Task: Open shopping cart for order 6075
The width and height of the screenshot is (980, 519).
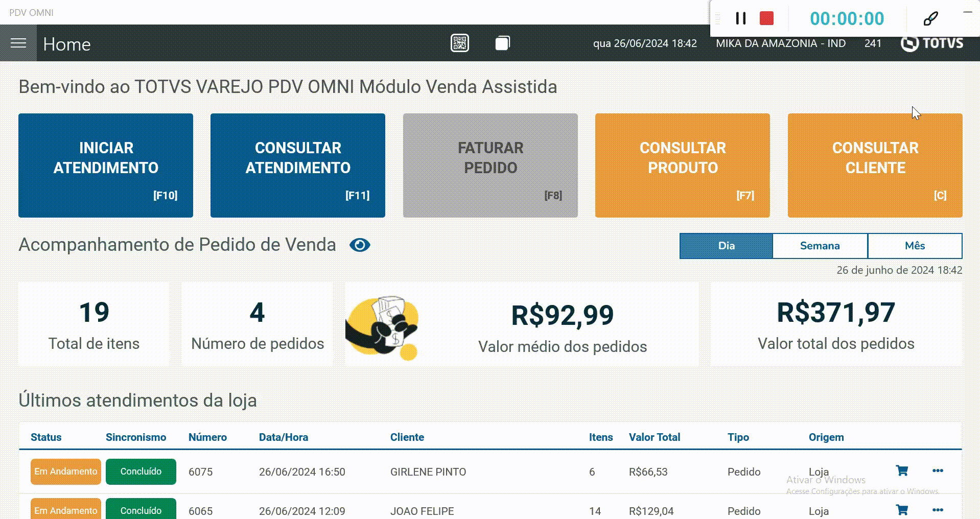Action: click(902, 470)
